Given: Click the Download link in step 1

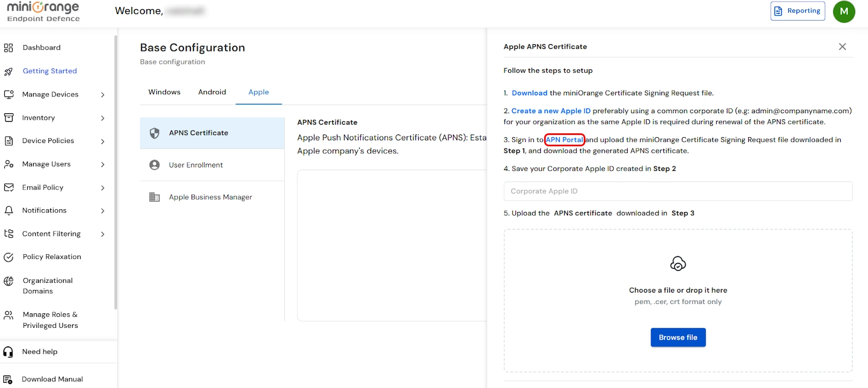Looking at the screenshot, I should point(529,93).
